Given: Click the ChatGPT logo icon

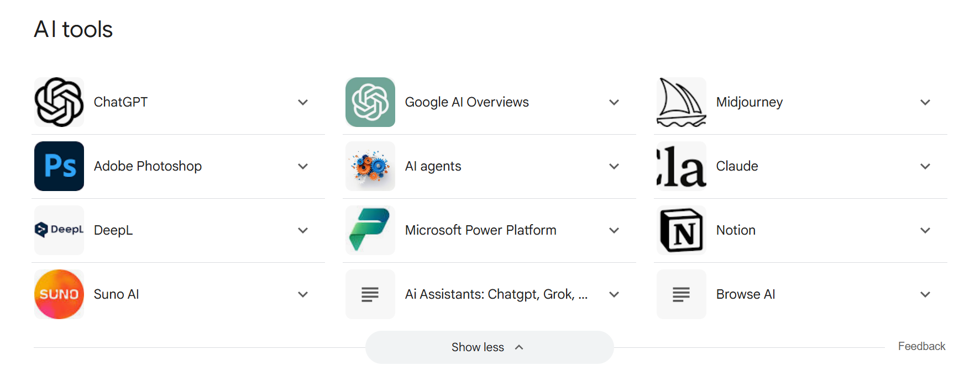Looking at the screenshot, I should click(x=59, y=102).
